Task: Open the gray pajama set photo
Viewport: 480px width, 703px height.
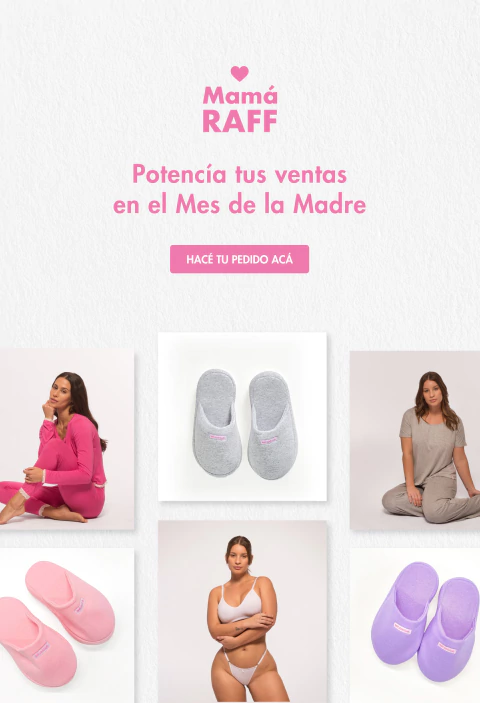Action: point(415,441)
